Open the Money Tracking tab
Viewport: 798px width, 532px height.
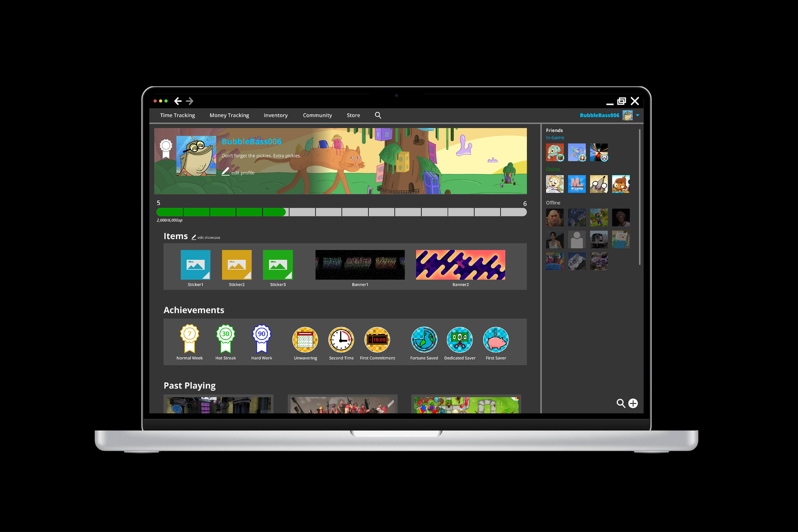pyautogui.click(x=229, y=115)
